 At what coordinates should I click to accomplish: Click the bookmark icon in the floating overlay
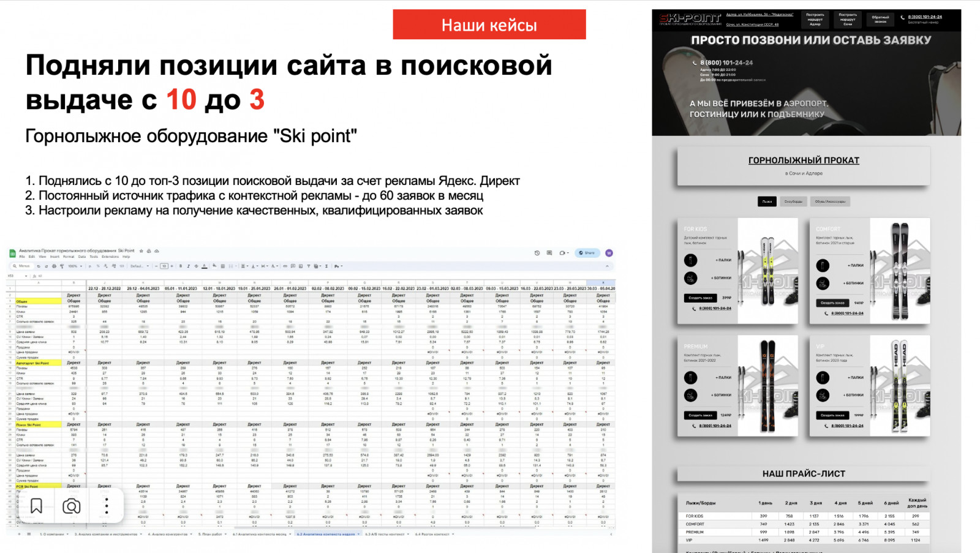[x=36, y=506]
